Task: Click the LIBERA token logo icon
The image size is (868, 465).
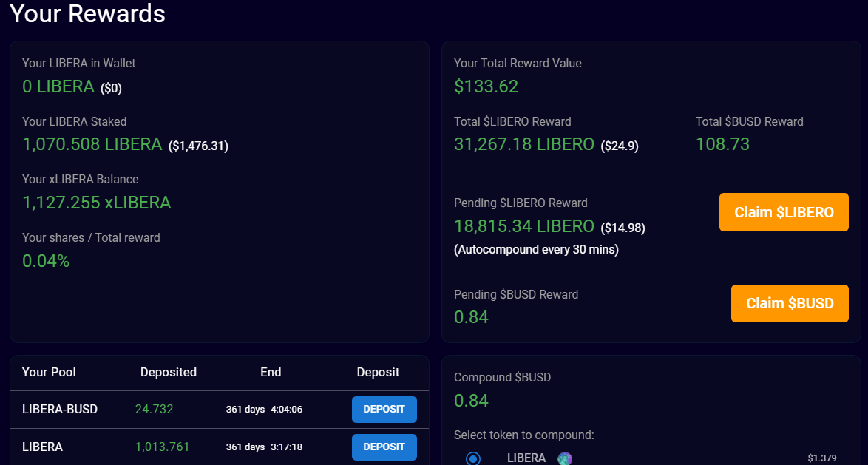Action: [565, 458]
